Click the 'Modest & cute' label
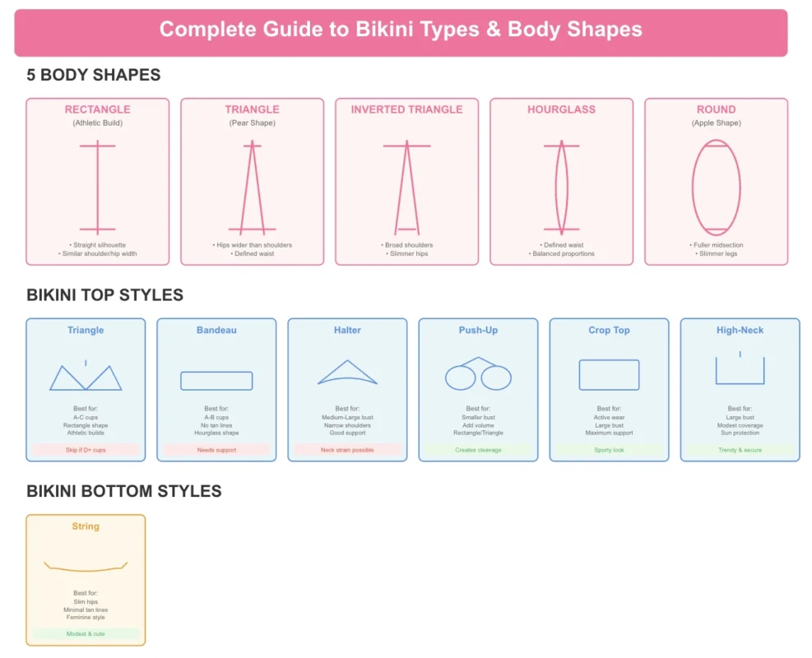Image resolution: width=812 pixels, height=658 pixels. (x=86, y=634)
